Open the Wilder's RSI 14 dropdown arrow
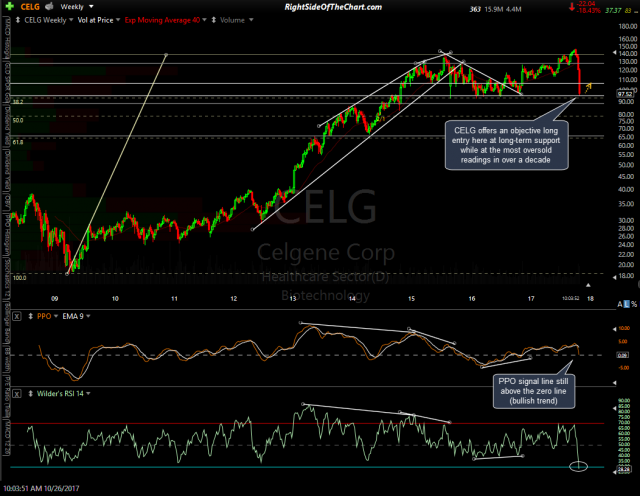 tap(88, 394)
